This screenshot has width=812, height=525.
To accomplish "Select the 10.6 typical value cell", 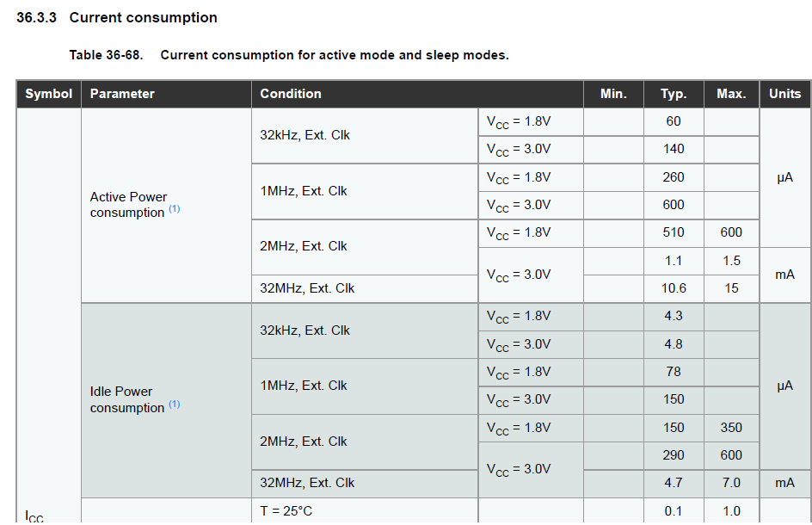I will click(674, 288).
